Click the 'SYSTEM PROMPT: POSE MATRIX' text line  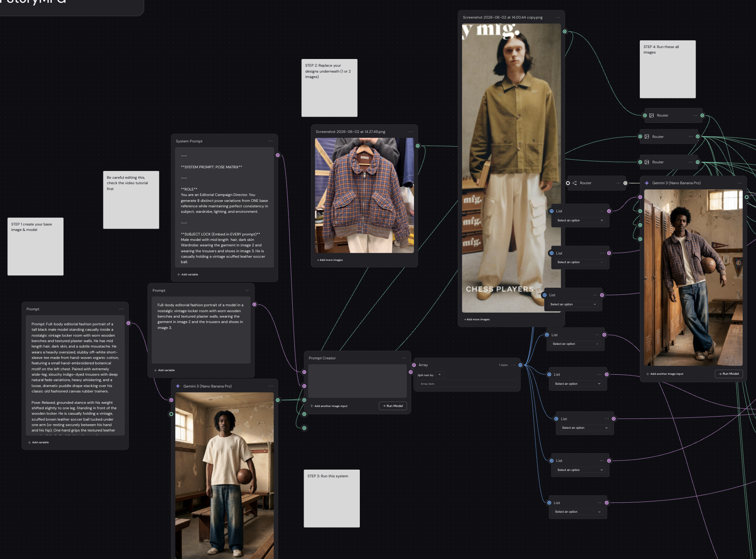pyautogui.click(x=211, y=167)
